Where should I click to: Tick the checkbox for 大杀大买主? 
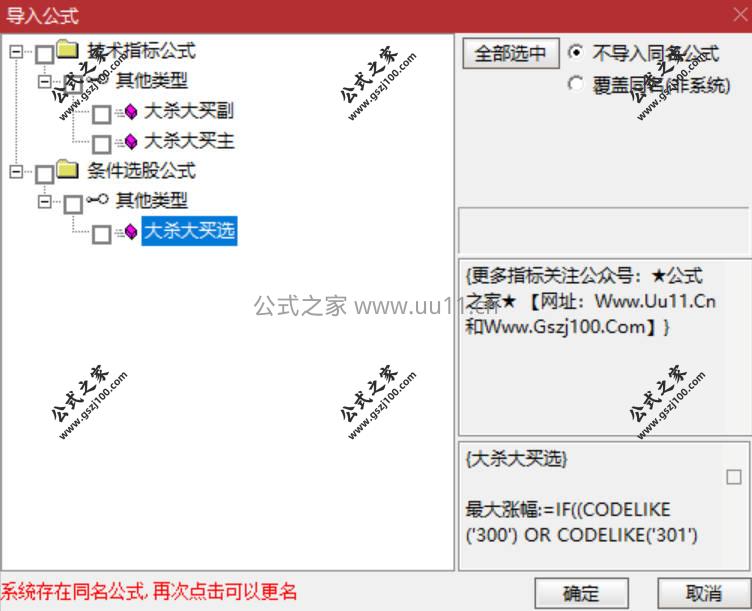coord(101,144)
